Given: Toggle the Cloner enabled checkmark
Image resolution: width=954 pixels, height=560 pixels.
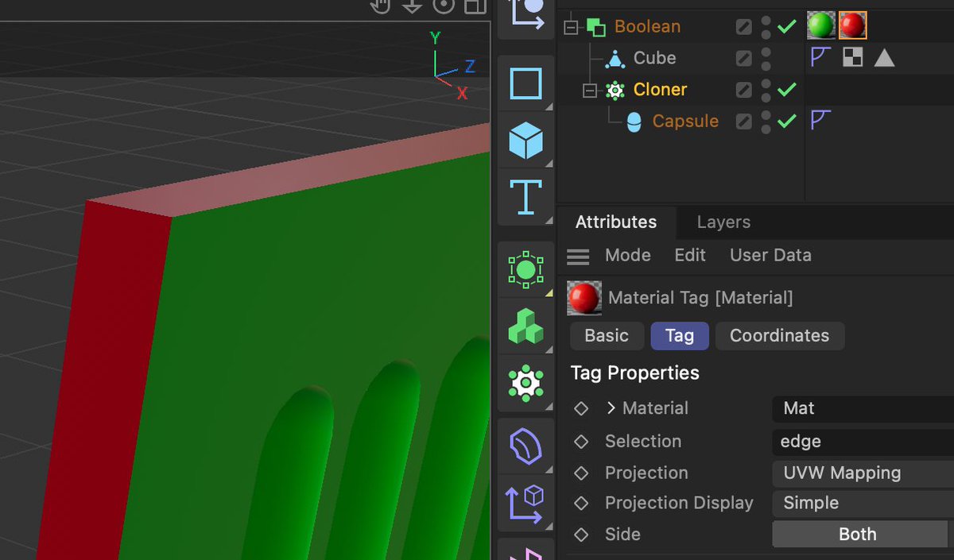Looking at the screenshot, I should pos(787,90).
